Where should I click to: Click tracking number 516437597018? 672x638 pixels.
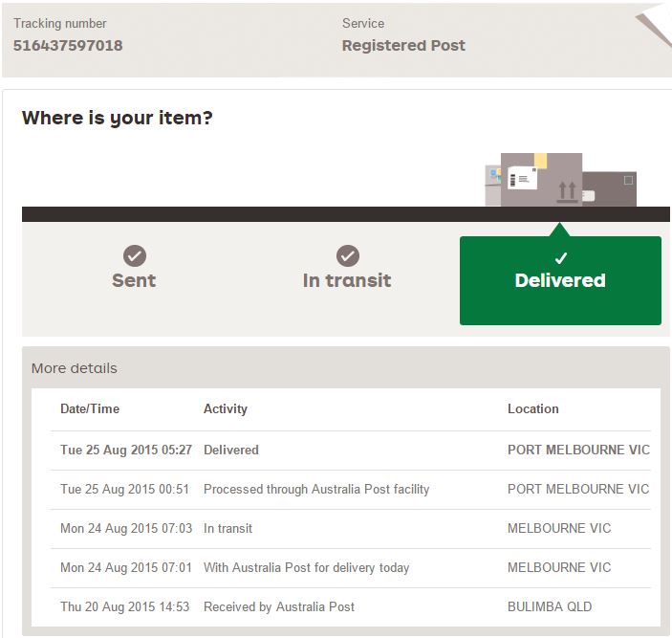(x=68, y=45)
